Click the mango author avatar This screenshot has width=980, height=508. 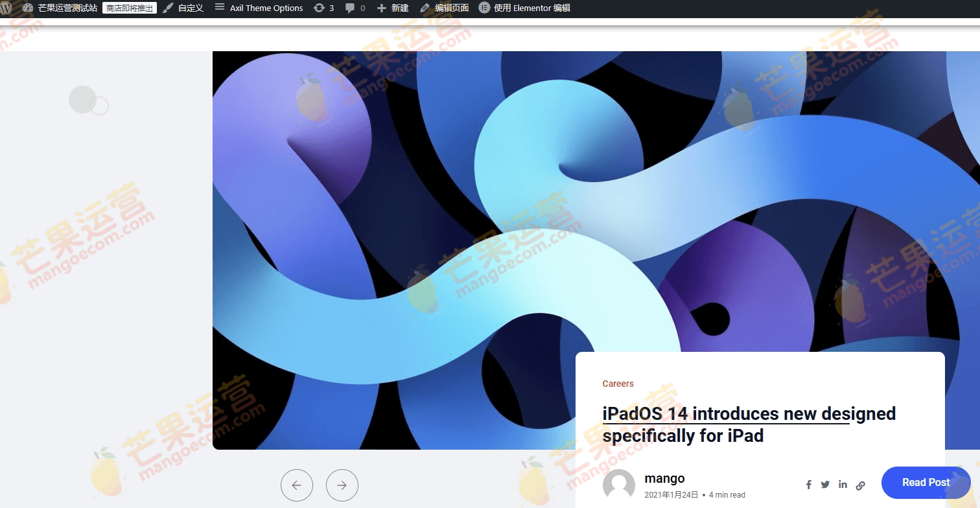point(619,485)
